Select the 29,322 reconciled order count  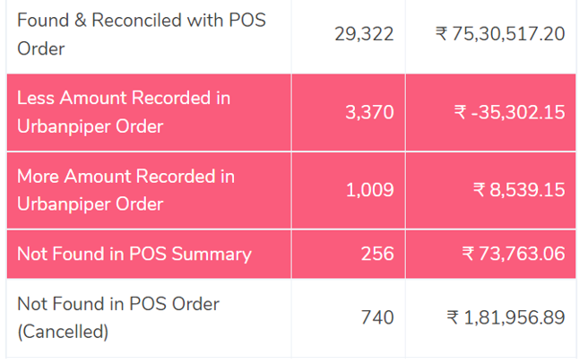tap(364, 35)
